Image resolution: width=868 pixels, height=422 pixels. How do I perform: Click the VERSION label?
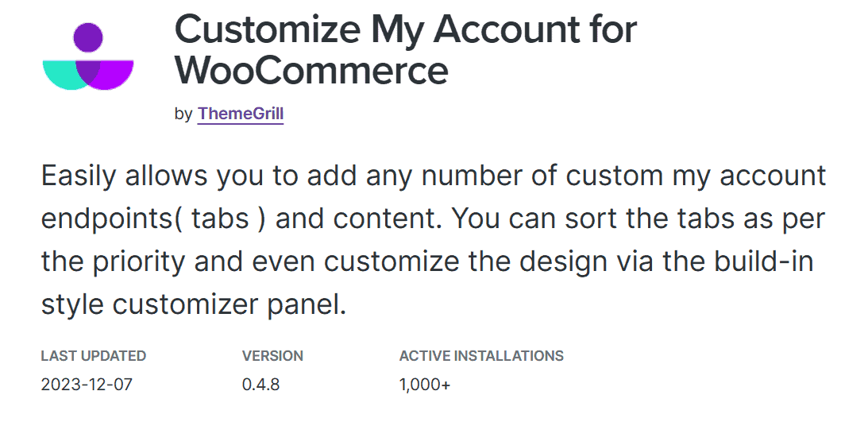point(272,356)
